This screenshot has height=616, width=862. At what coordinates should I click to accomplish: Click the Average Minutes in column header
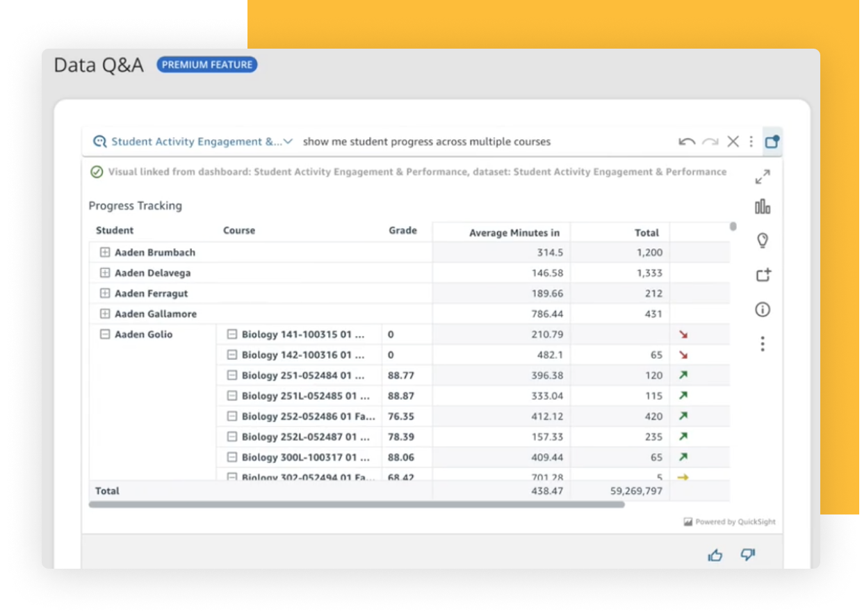[x=514, y=233]
